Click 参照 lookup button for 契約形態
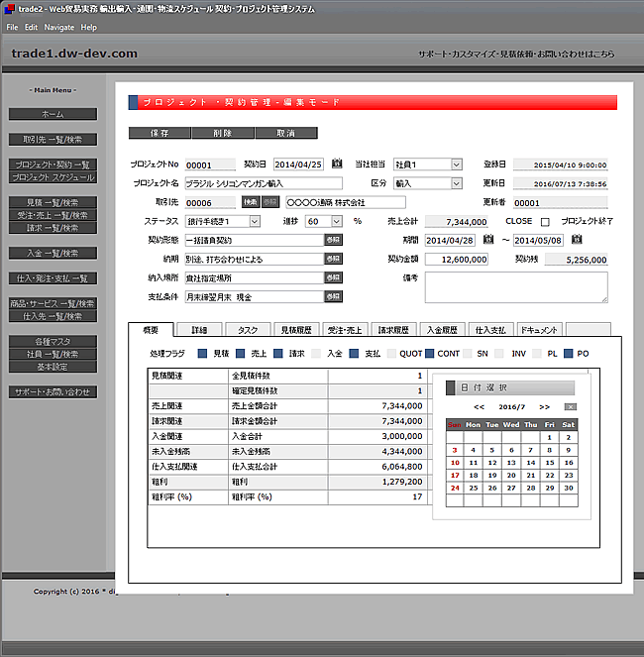 coord(333,240)
